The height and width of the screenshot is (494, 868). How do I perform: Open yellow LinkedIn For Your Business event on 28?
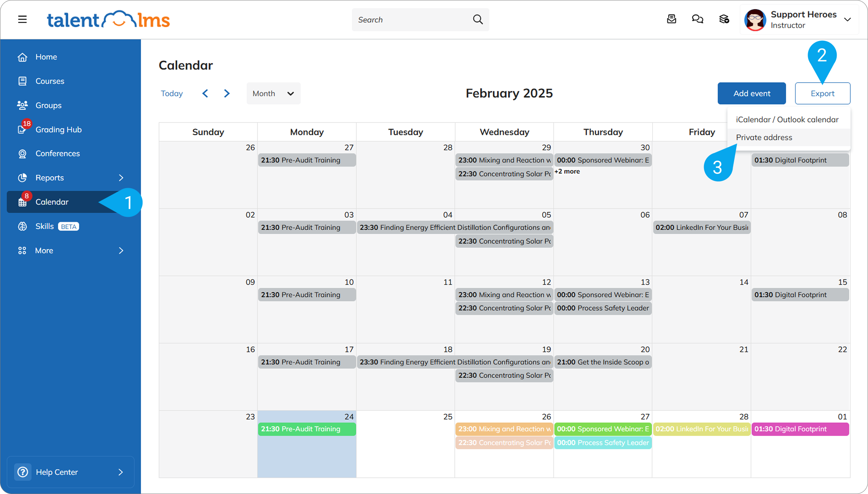pyautogui.click(x=702, y=429)
